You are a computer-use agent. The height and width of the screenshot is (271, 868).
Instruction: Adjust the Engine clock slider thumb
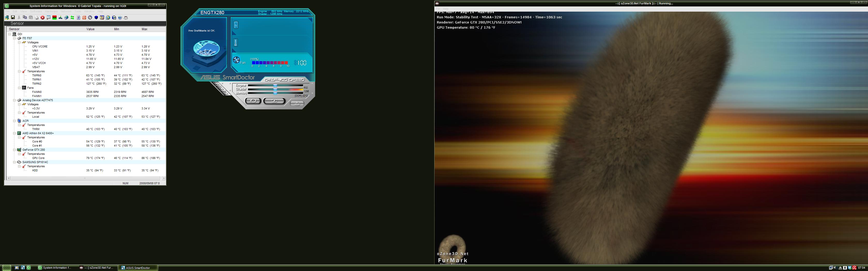[275, 86]
